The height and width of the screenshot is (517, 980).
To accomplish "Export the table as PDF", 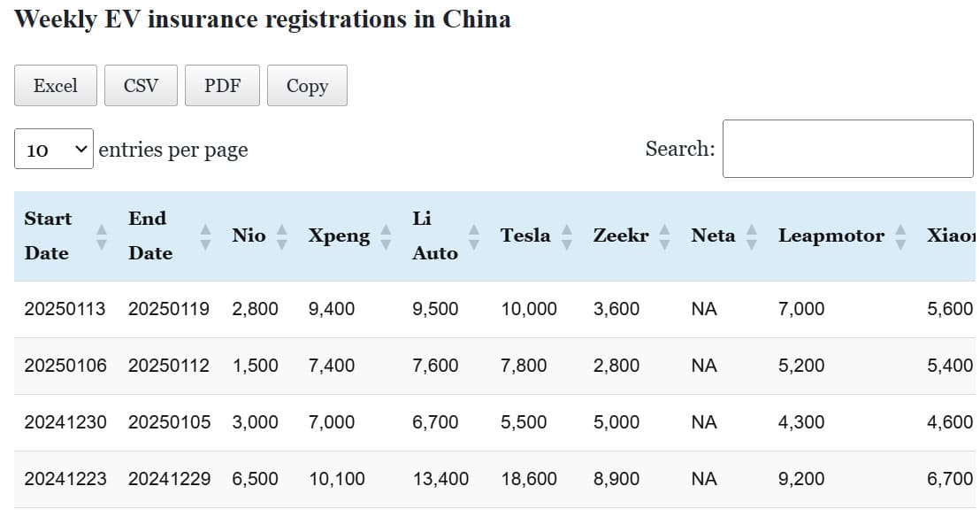I will [x=222, y=86].
